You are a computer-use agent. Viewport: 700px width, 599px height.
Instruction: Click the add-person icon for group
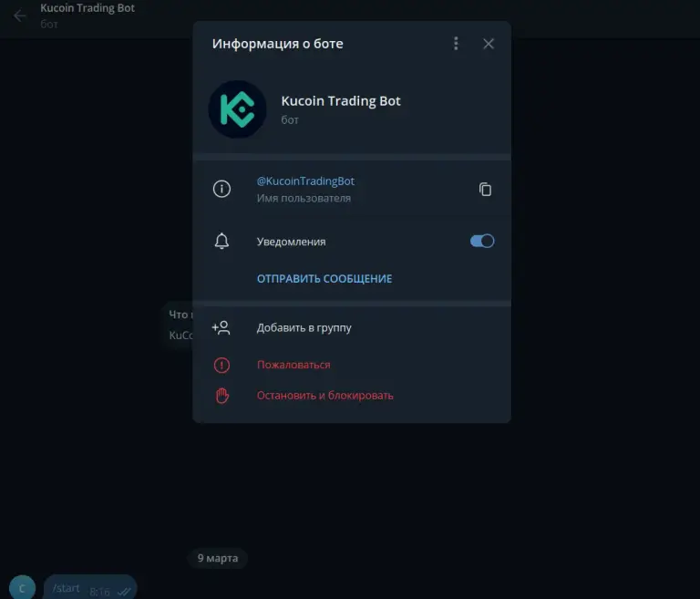click(221, 328)
